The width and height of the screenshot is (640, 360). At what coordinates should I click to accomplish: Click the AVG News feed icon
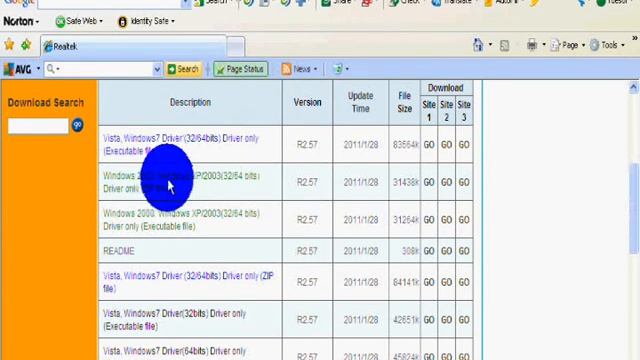coord(287,69)
